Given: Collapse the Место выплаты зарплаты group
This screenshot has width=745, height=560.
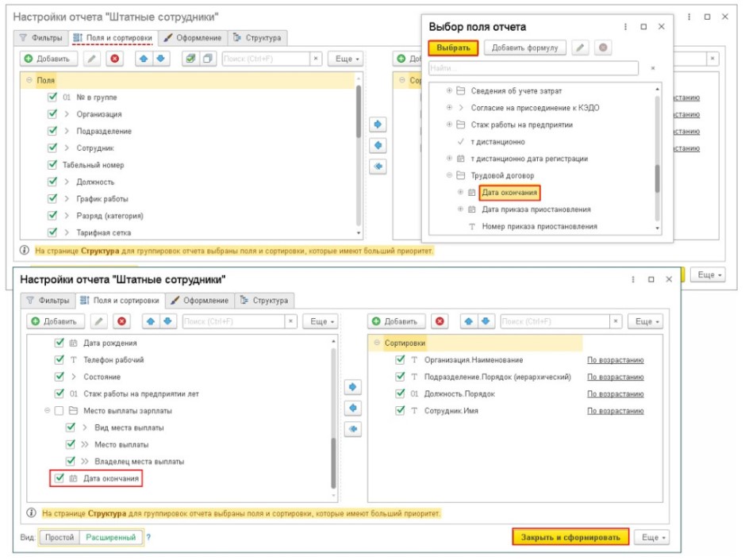Looking at the screenshot, I should 47,410.
